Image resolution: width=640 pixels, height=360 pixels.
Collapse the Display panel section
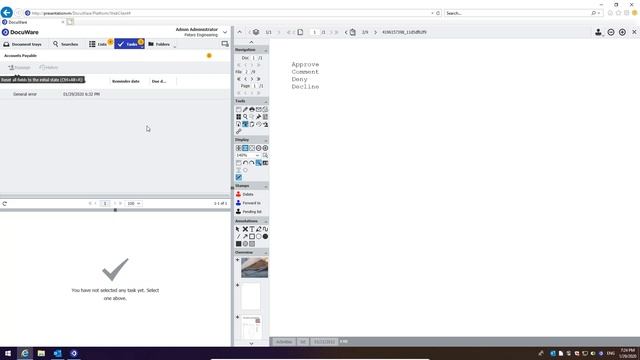tap(265, 140)
